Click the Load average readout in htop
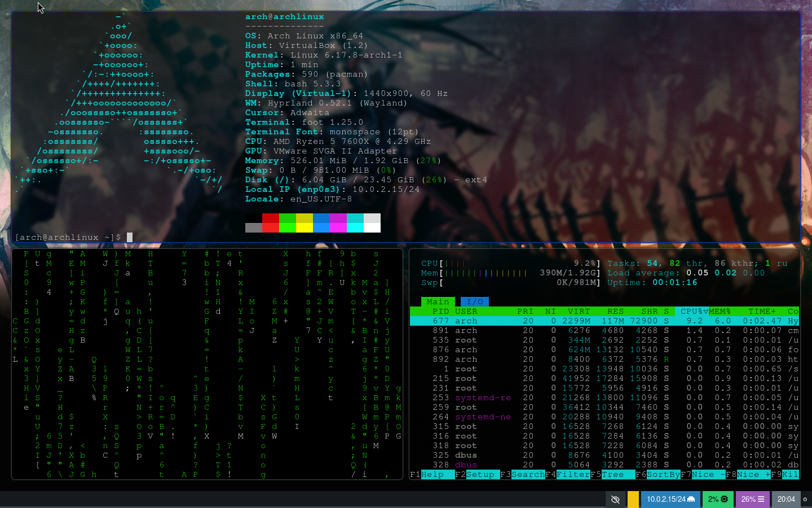The width and height of the screenshot is (812, 508). point(686,273)
